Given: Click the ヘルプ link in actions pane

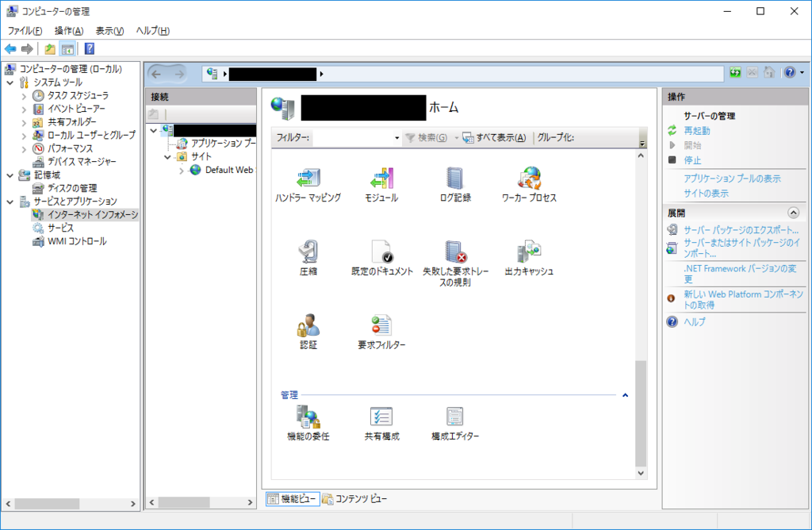Looking at the screenshot, I should coord(695,322).
